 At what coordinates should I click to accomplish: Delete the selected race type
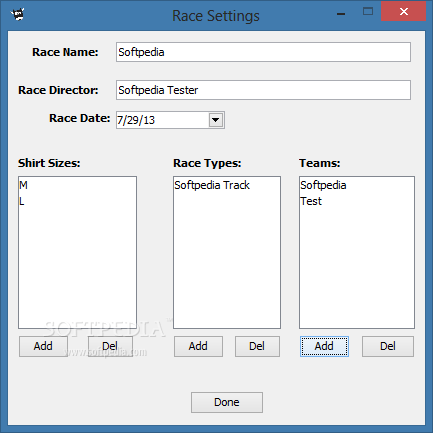click(x=257, y=346)
